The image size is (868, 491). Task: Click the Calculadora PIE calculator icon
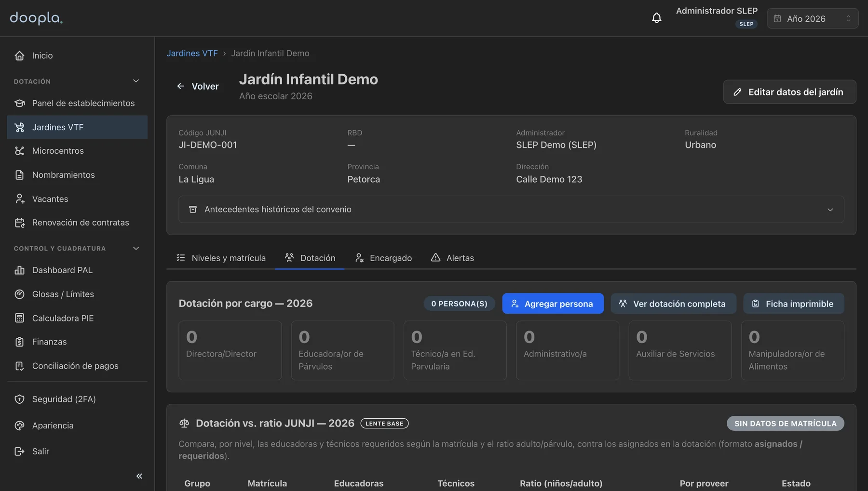(19, 318)
